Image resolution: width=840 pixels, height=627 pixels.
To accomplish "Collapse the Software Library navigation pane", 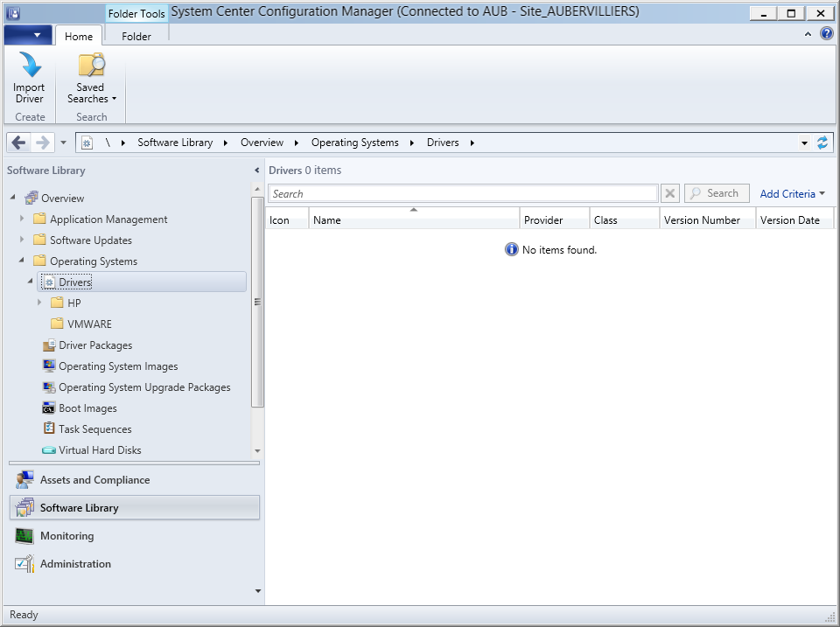I will point(256,171).
